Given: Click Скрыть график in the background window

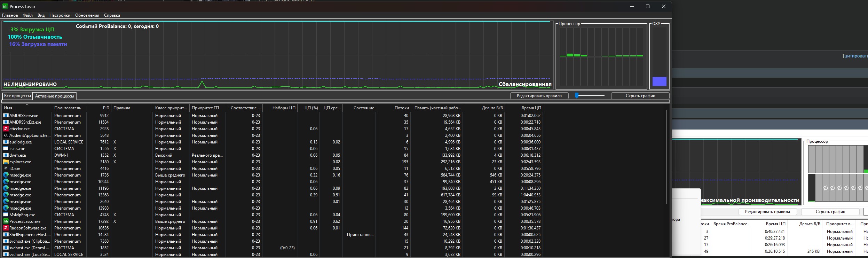Looking at the screenshot, I should (x=830, y=212).
